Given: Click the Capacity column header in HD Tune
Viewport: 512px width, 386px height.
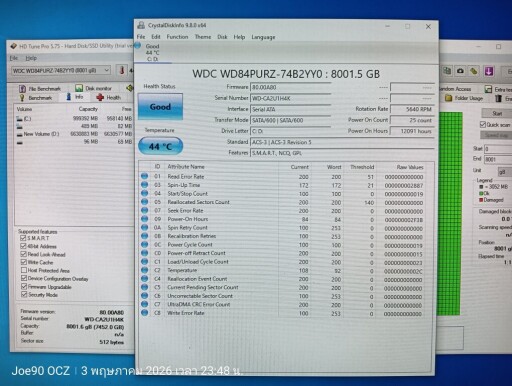Looking at the screenshot, I should pyautogui.click(x=88, y=109).
